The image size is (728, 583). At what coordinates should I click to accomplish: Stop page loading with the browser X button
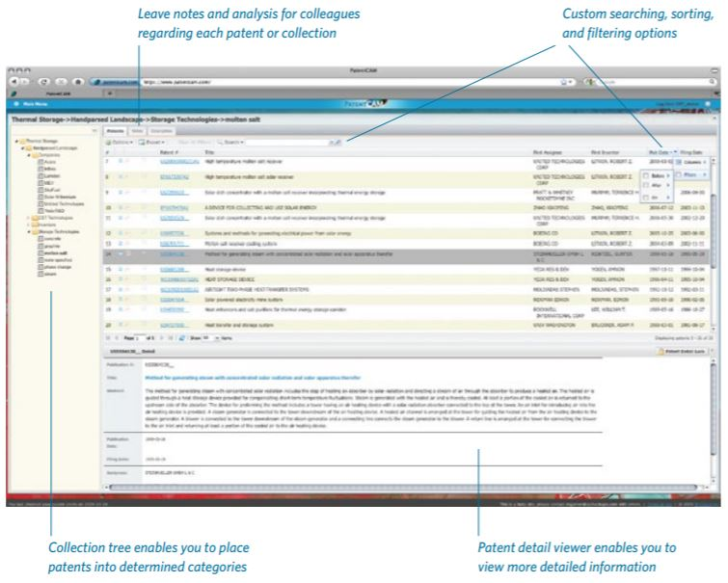pyautogui.click(x=61, y=82)
